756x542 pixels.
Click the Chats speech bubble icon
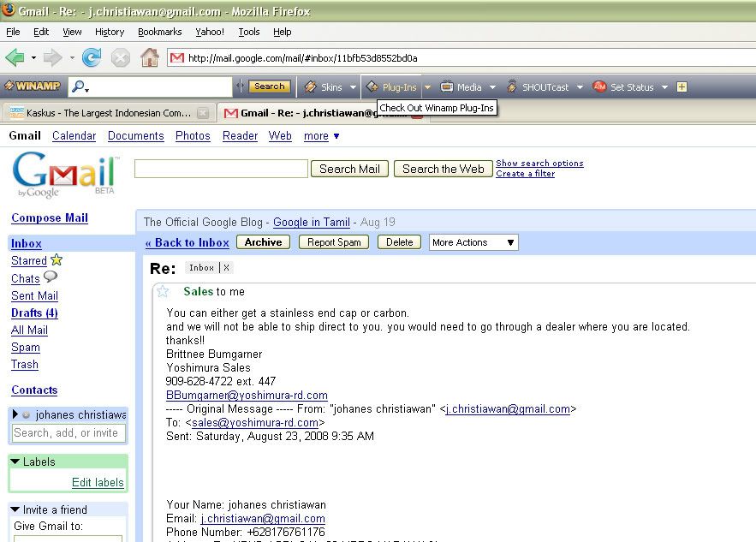51,277
